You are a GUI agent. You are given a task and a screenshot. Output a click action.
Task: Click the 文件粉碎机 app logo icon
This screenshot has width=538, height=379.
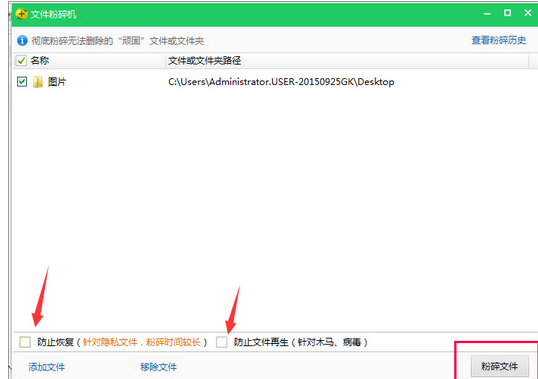[22, 14]
